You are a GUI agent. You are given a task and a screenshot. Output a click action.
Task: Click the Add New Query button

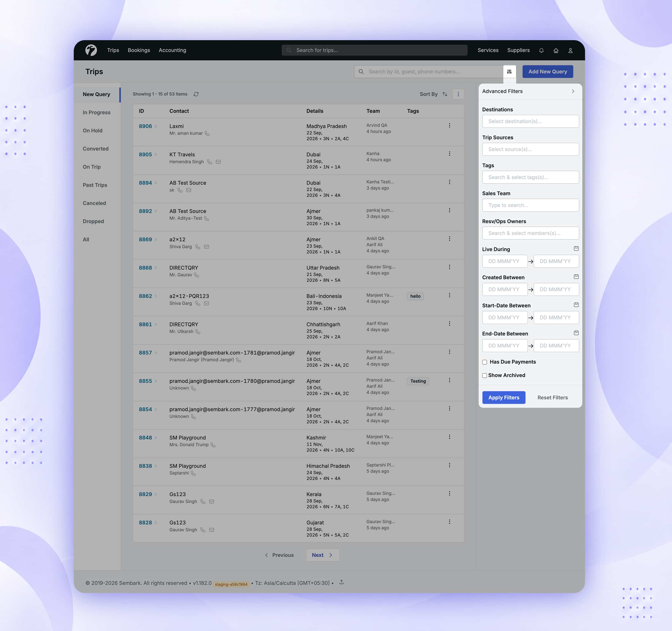coord(548,72)
